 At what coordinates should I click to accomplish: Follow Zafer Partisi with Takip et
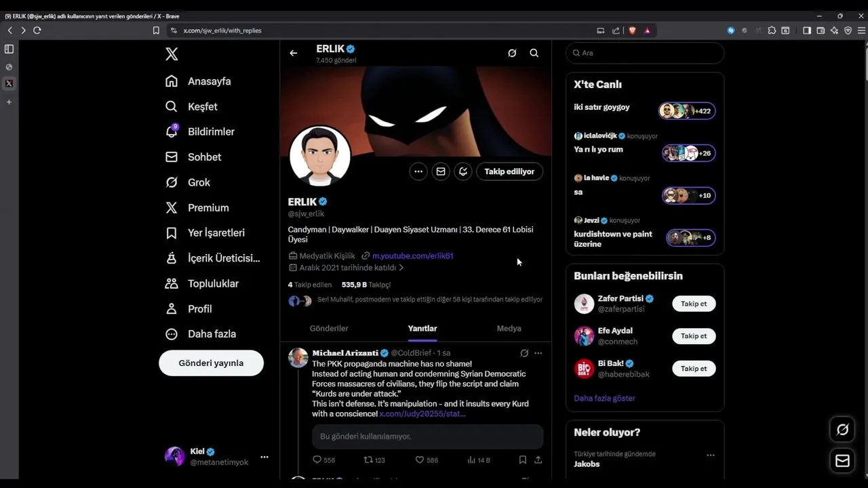694,304
